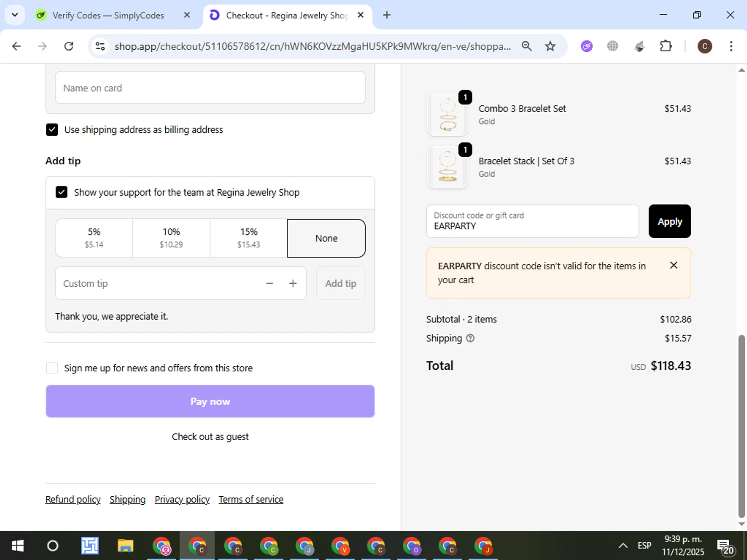The height and width of the screenshot is (560, 747).
Task: Uncheck Use shipping address as billing address
Action: [x=52, y=129]
